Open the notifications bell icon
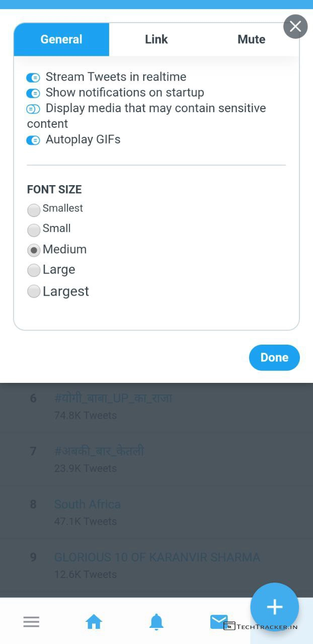The image size is (313, 644). (x=156, y=622)
